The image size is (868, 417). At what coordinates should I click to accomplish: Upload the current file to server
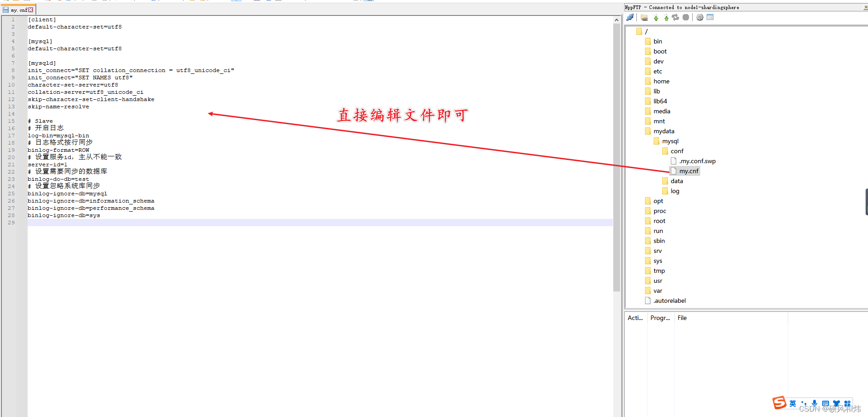point(666,17)
